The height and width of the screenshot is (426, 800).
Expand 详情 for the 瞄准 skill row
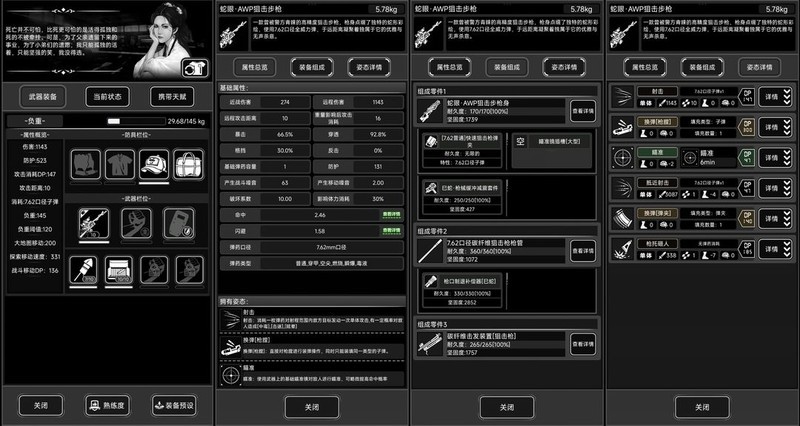pos(776,158)
